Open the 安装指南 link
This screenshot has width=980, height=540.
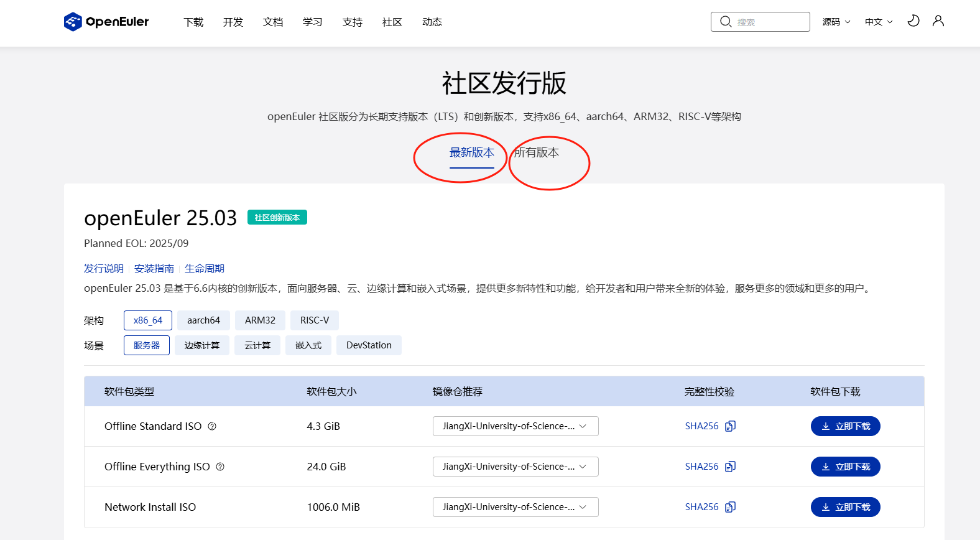coord(154,269)
